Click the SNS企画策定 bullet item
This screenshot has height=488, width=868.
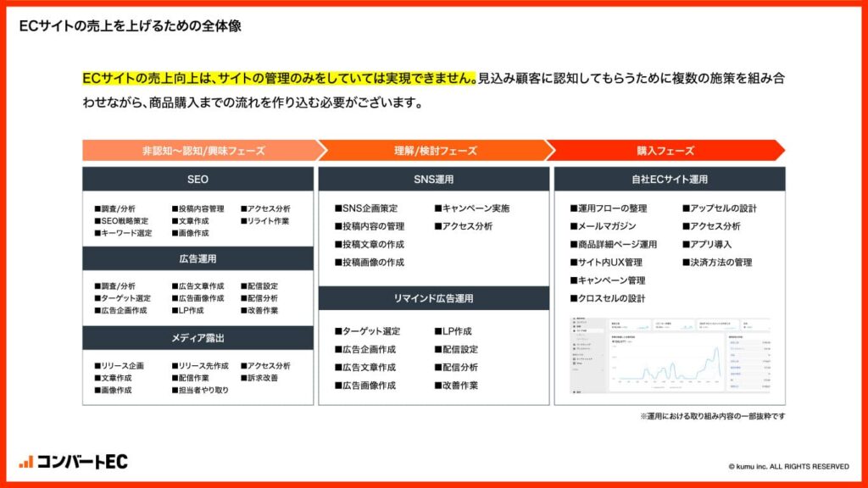click(370, 208)
